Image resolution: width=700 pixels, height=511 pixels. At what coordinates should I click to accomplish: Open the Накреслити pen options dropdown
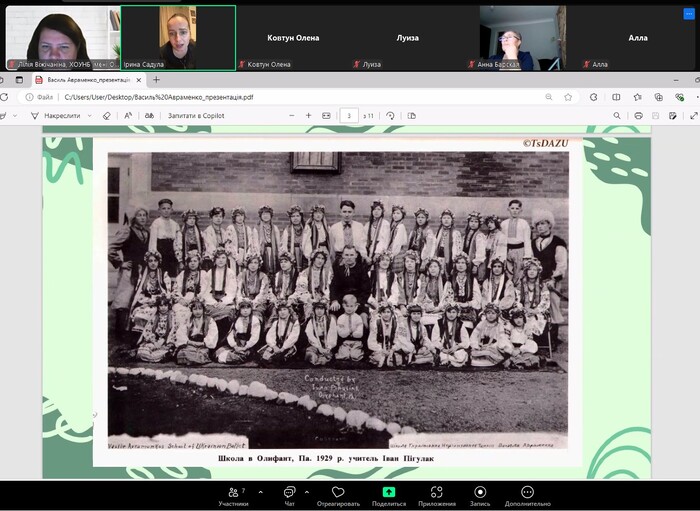tap(90, 116)
